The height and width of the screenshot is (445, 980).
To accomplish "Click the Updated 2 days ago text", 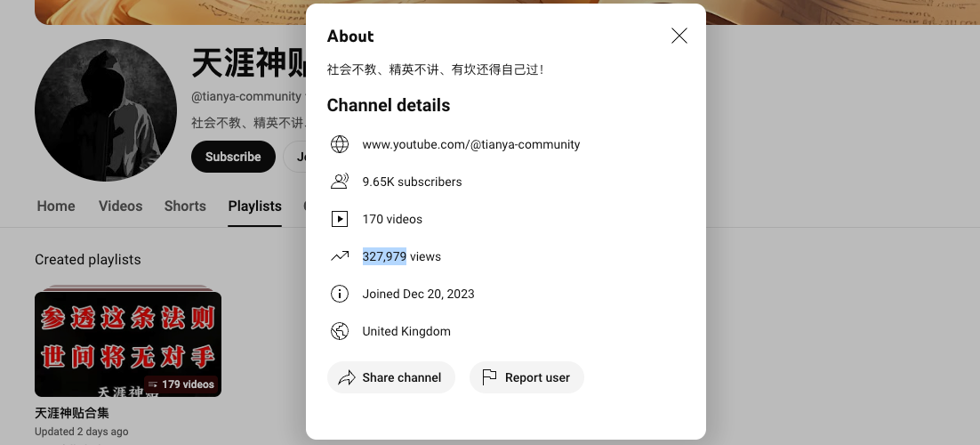I will point(81,432).
